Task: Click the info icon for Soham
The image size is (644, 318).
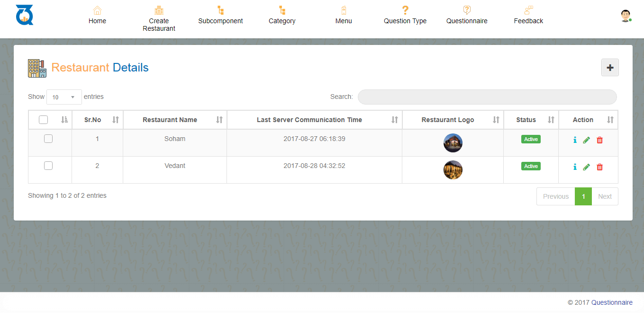Action: [x=575, y=140]
